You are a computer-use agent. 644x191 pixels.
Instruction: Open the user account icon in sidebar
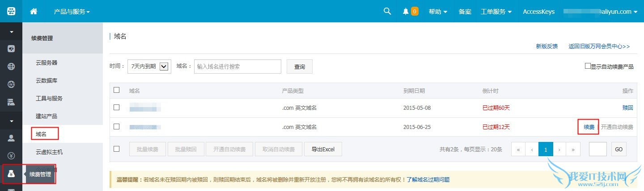(11, 138)
